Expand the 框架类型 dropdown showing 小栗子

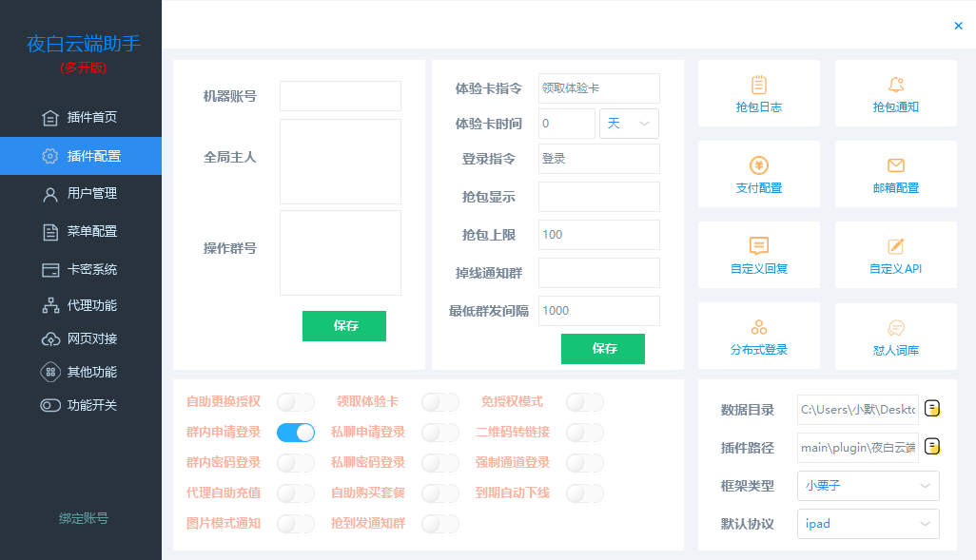[868, 486]
